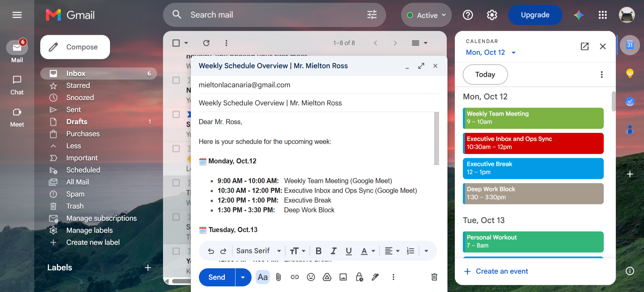The height and width of the screenshot is (292, 644).
Task: Undo the last edit in compose
Action: [211, 251]
